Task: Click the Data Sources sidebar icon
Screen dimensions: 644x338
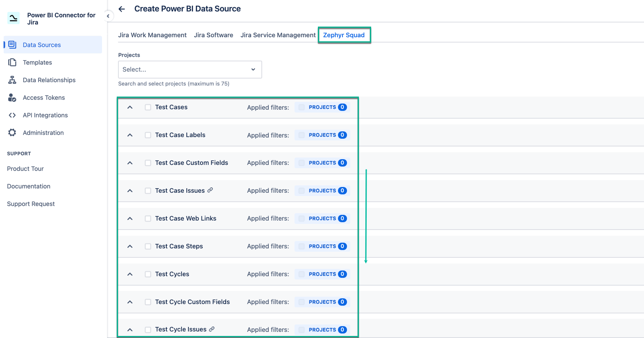Action: (12, 45)
